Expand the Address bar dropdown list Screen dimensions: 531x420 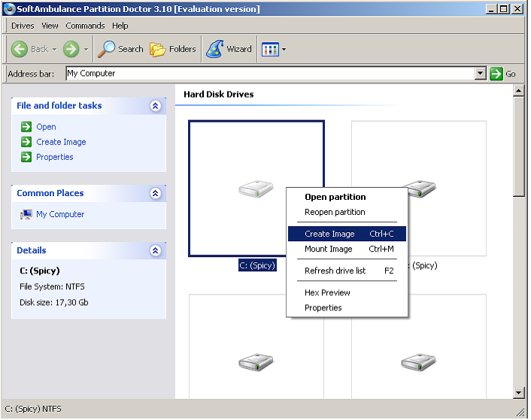(x=480, y=74)
